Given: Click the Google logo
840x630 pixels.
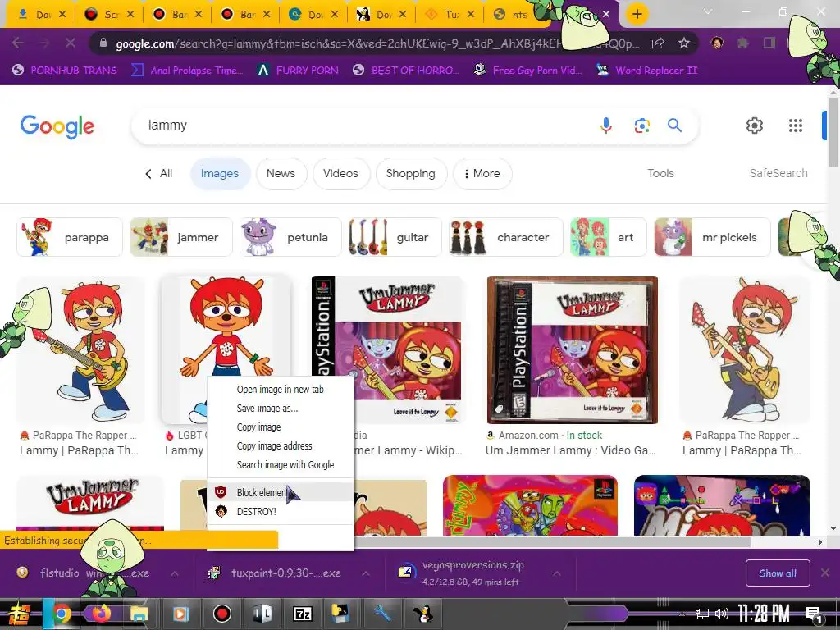Looking at the screenshot, I should [57, 126].
